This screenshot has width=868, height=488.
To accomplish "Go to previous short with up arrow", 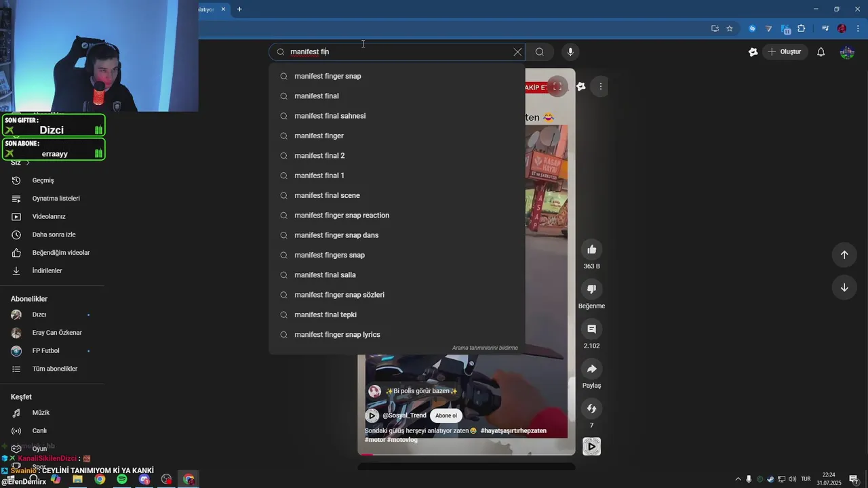I will tap(844, 255).
